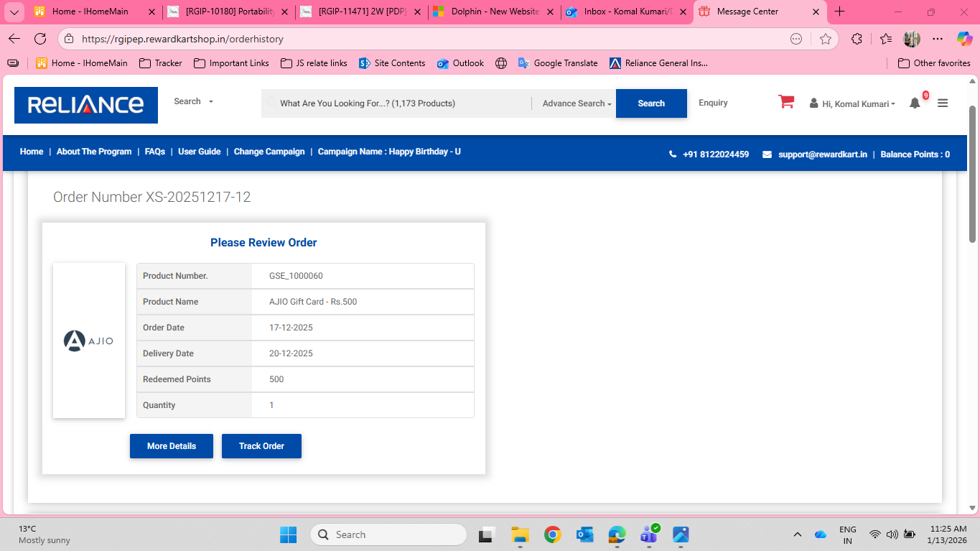Viewport: 980px width, 551px height.
Task: Click the Reliance logo
Action: tap(86, 105)
